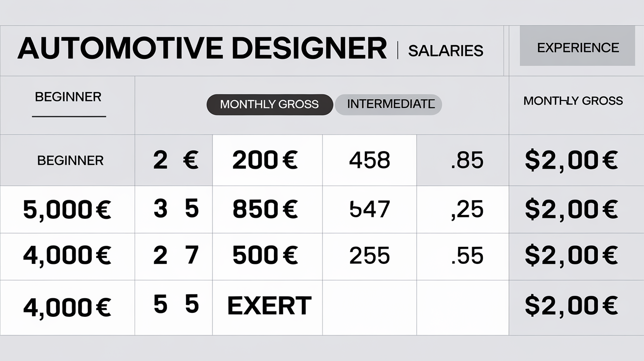The image size is (644, 361).
Task: Open the underlined Beginner tab
Action: 68,97
